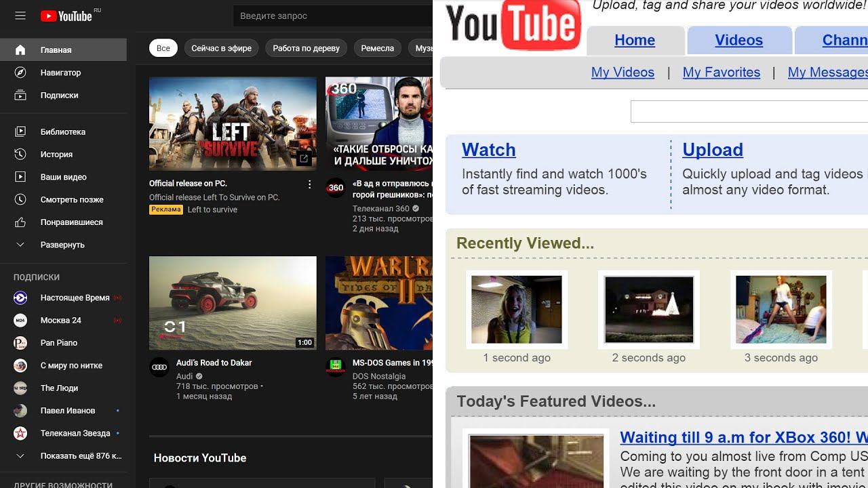
Task: Click the Home (Главная) sidebar icon
Action: coord(20,49)
